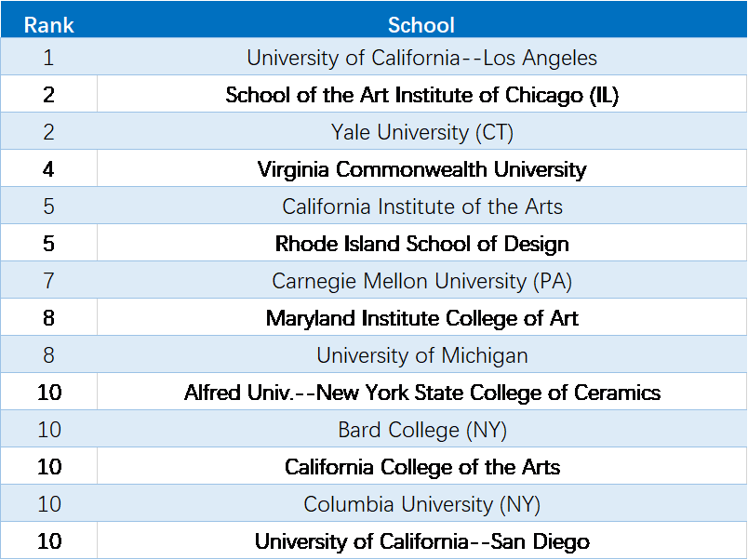748x560 pixels.
Task: Click the rank cell beside Yale University
Action: [x=48, y=132]
